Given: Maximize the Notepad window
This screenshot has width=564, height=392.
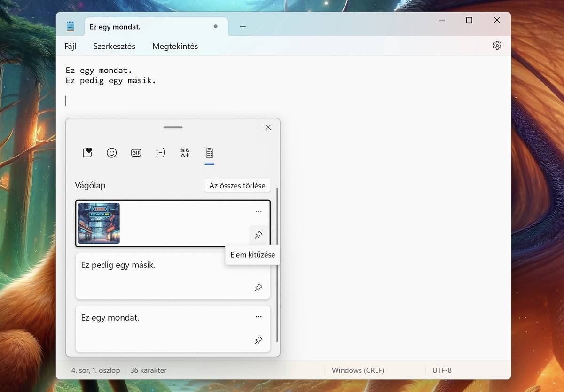Looking at the screenshot, I should (x=469, y=20).
